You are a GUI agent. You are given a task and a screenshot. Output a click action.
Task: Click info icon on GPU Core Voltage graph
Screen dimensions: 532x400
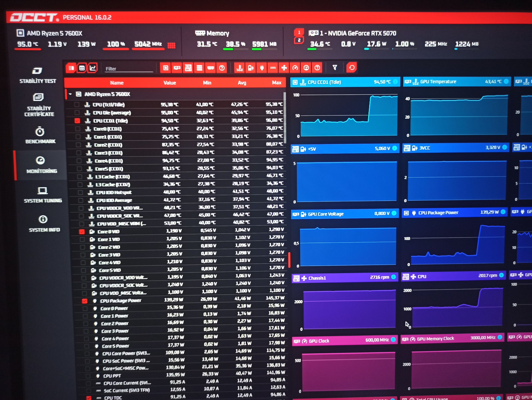point(394,213)
